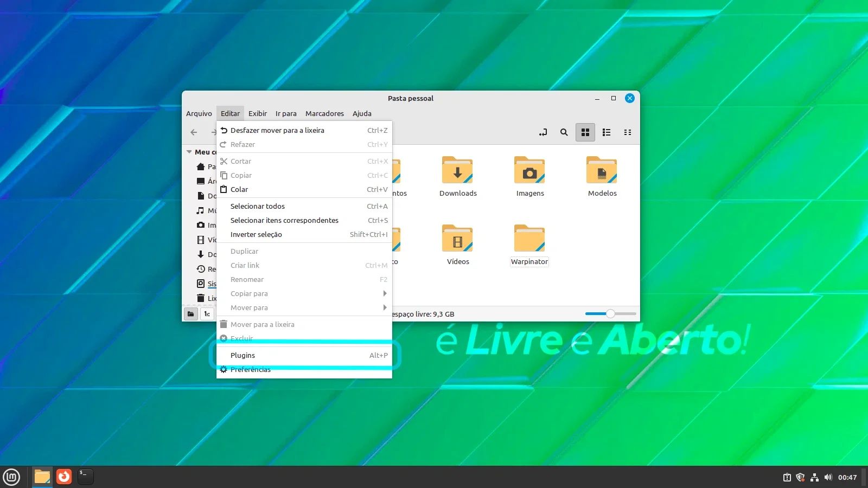Click the filesystem sidebar icon
Screen dimensions: 868x488
coord(201,284)
